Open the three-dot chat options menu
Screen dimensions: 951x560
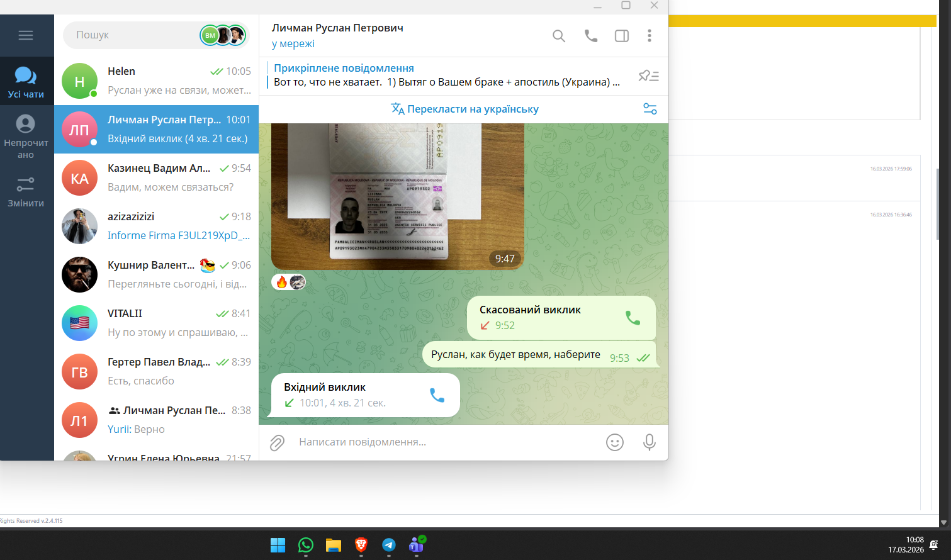[650, 36]
